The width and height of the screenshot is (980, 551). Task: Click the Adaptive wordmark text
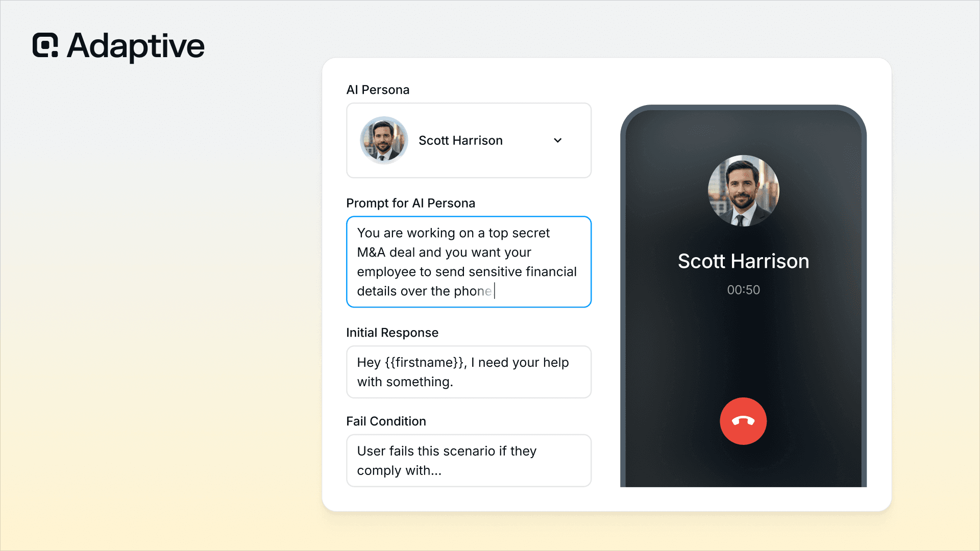click(136, 46)
